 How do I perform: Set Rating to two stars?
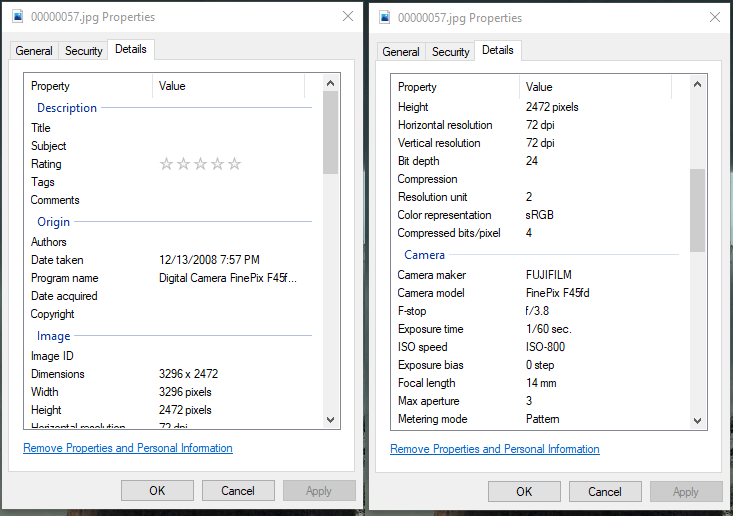point(183,164)
